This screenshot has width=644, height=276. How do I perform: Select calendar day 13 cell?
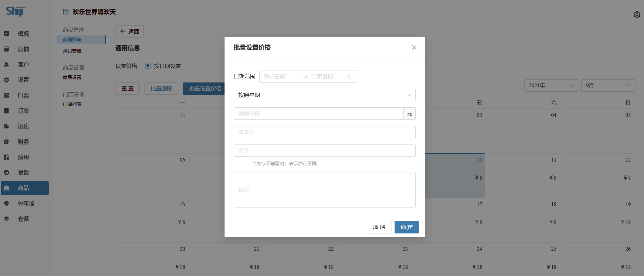click(x=152, y=220)
